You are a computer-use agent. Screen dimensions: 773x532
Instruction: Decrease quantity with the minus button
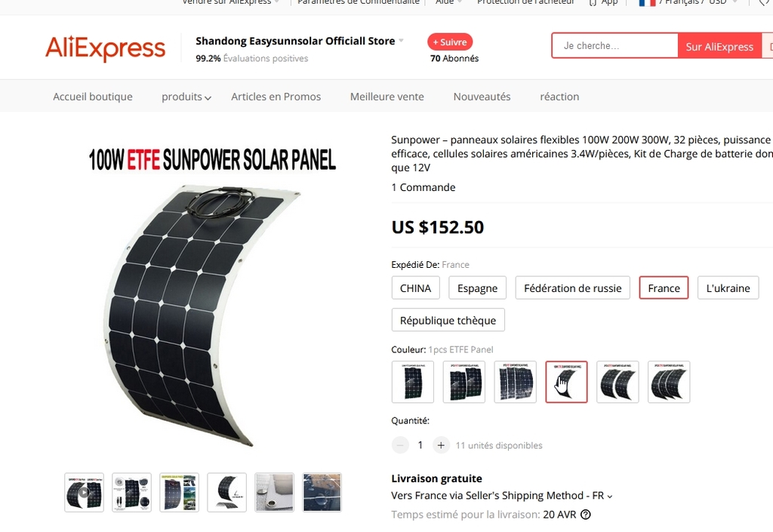(400, 445)
